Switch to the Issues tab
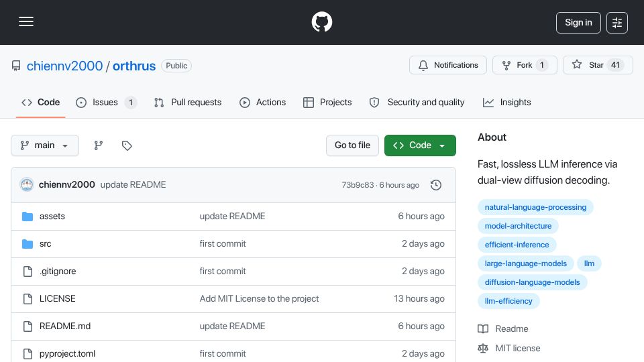Image resolution: width=644 pixels, height=362 pixels. coord(107,102)
